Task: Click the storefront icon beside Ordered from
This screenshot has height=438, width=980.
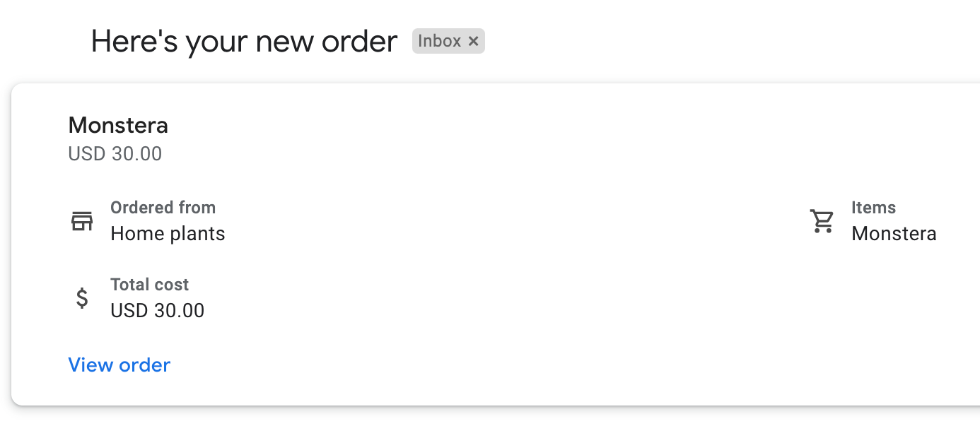Action: 82,220
